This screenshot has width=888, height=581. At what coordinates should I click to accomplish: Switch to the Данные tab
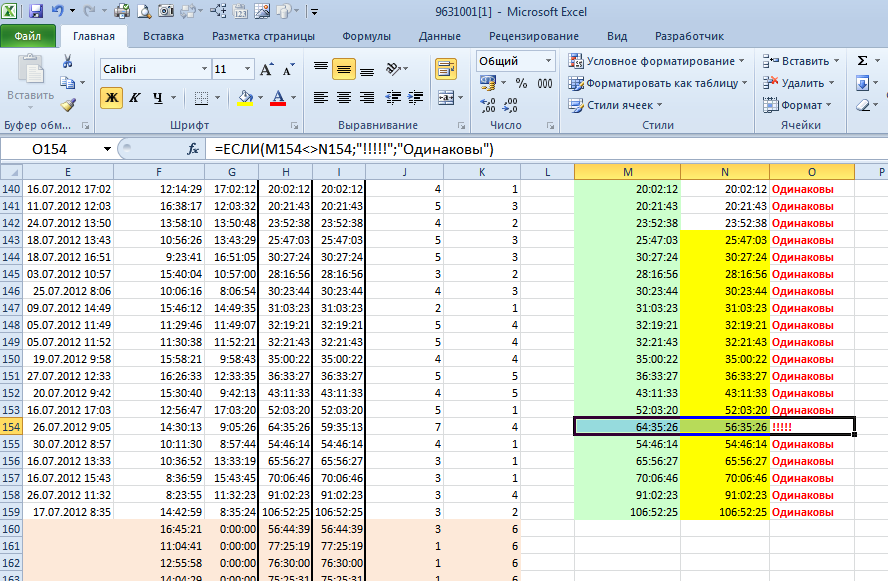(x=439, y=36)
